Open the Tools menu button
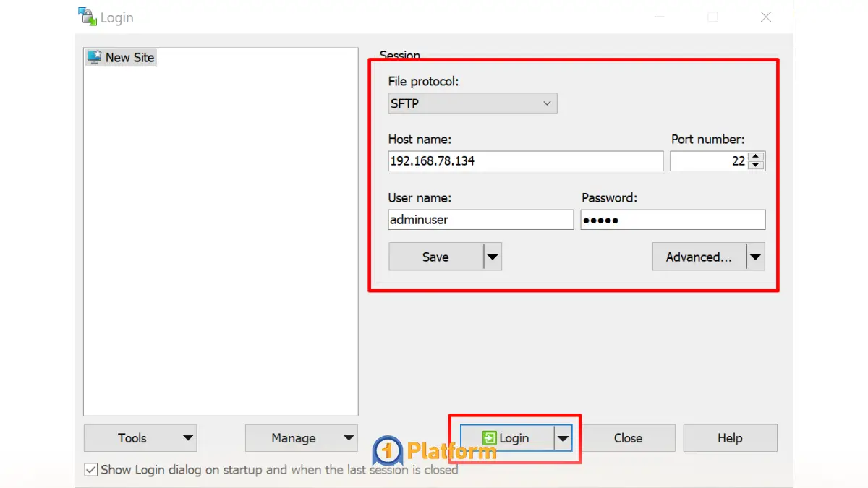The image size is (868, 488). click(x=140, y=438)
